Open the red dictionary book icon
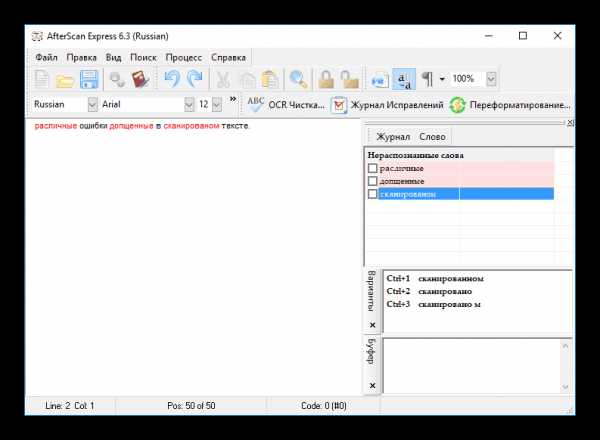600x440 pixels. tap(140, 79)
